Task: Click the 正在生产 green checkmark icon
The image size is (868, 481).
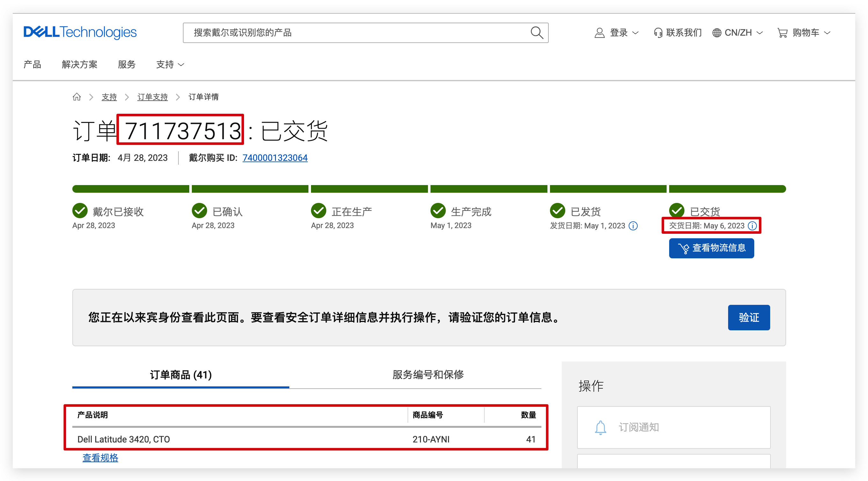Action: click(319, 211)
